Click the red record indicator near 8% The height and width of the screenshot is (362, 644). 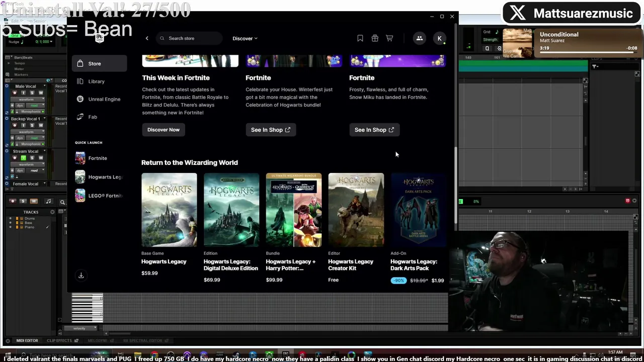[x=627, y=201]
